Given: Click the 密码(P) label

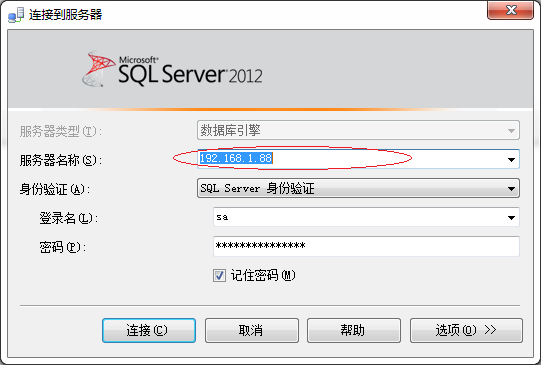Looking at the screenshot, I should [62, 247].
